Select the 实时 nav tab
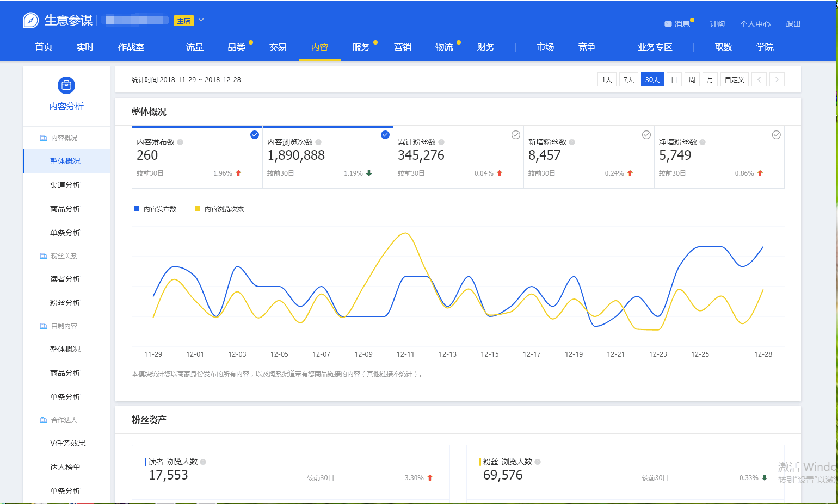 pos(85,47)
